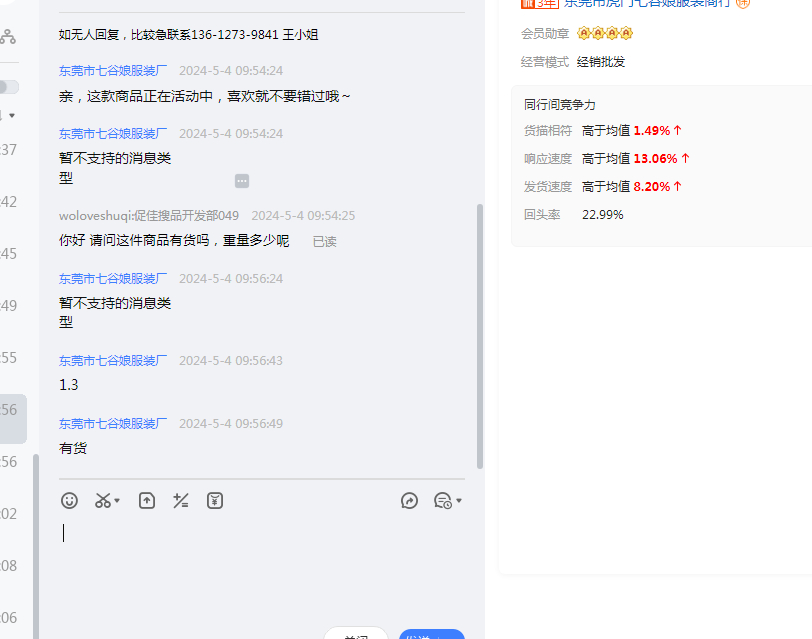Select the conversation timestamped 55 in list

tap(10, 358)
